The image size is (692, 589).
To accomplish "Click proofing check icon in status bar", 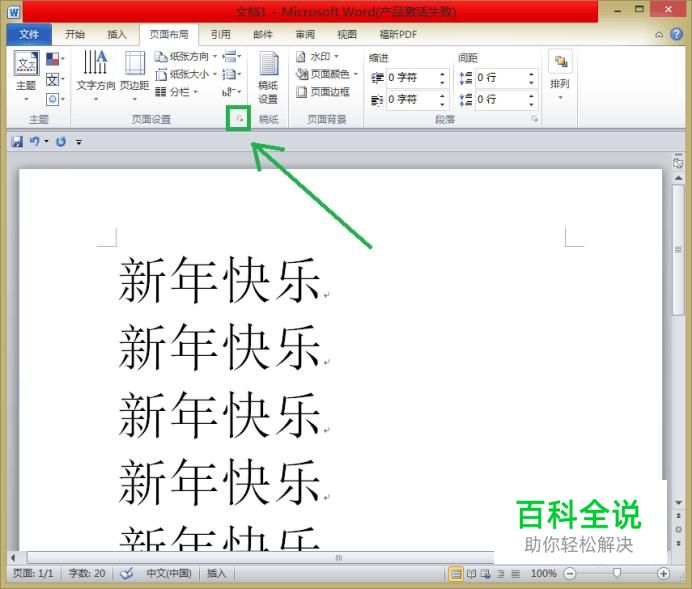I will point(127,574).
